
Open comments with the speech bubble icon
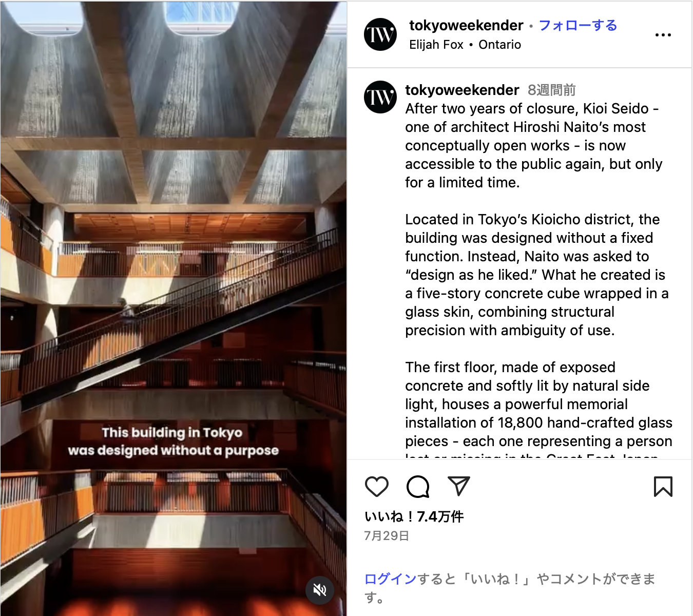pyautogui.click(x=418, y=486)
